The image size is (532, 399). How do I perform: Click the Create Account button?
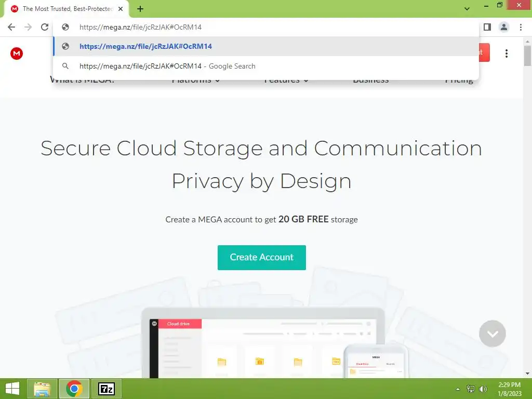(x=262, y=258)
